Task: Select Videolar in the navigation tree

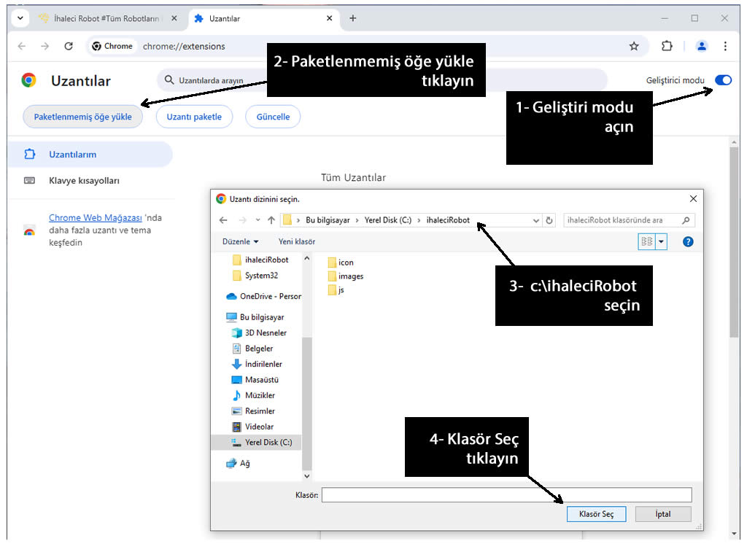Action: (x=252, y=427)
